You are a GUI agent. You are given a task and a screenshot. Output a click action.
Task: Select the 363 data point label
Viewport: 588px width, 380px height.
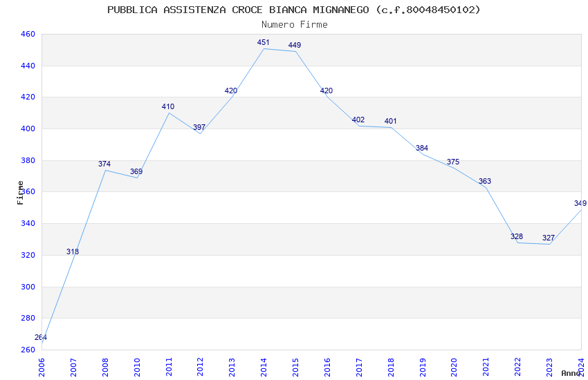485,181
